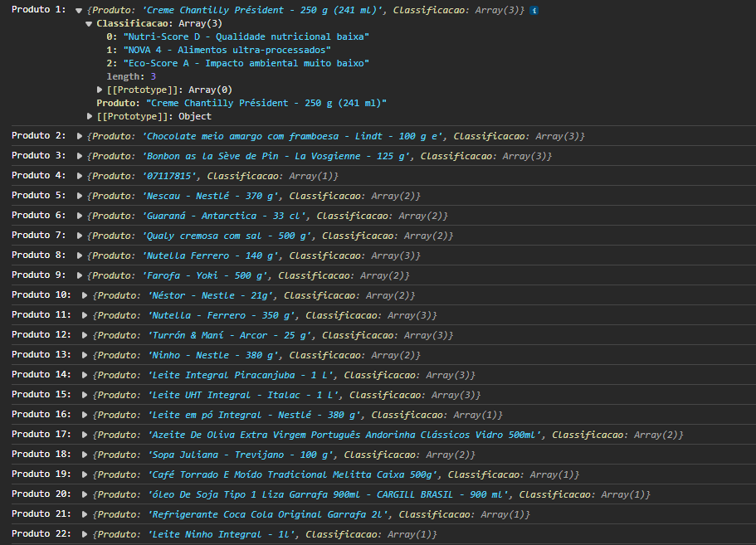The width and height of the screenshot is (756, 545).
Task: Expand Produto 7 Qualy cremosa object
Action: (x=80, y=236)
